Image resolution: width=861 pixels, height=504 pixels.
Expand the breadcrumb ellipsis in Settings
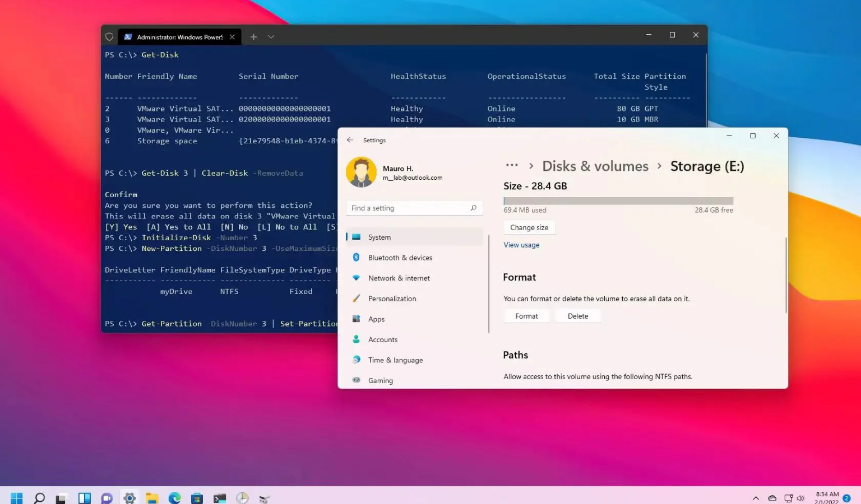(512, 165)
